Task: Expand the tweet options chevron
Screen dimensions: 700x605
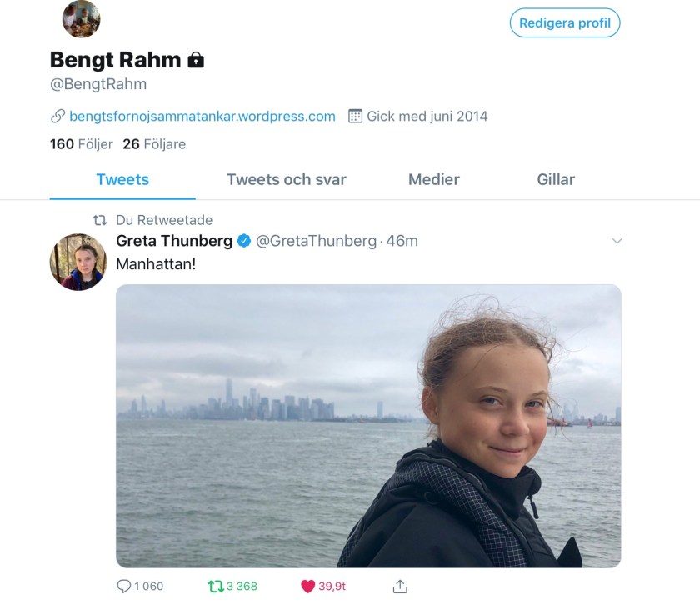Action: [x=617, y=241]
